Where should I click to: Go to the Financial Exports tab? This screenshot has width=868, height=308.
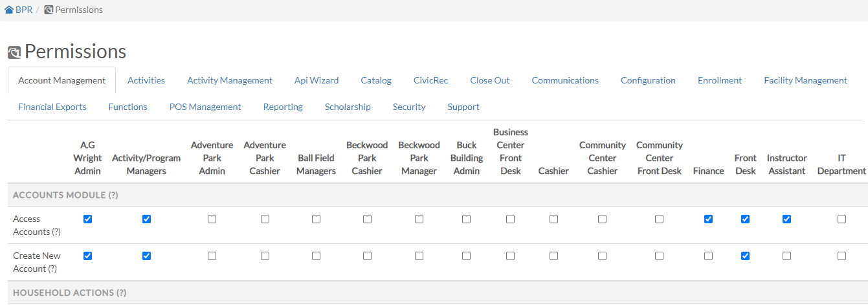pos(52,107)
